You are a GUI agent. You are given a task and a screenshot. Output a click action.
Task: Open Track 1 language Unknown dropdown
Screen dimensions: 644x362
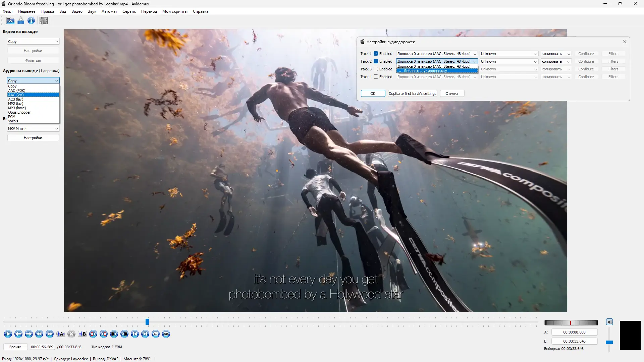[x=509, y=54]
